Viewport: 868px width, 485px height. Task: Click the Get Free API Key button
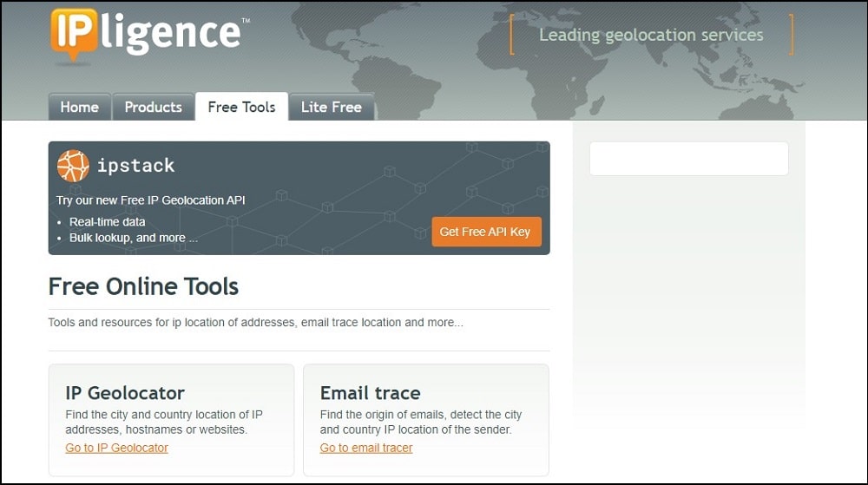point(485,232)
